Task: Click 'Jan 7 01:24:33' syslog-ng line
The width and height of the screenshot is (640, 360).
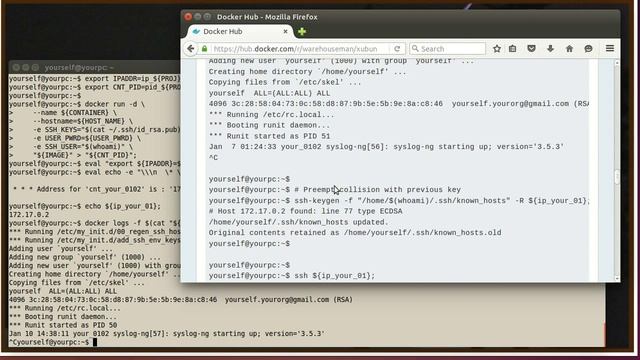Action: (386, 147)
